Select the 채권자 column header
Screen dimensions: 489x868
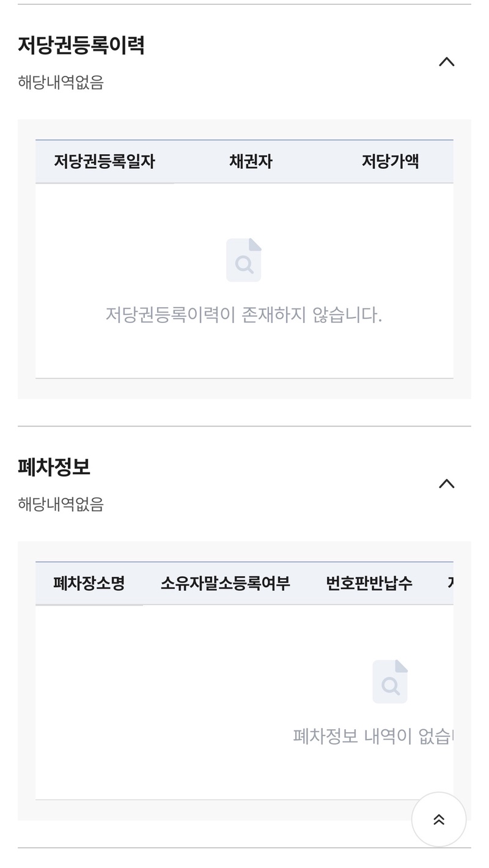[251, 161]
